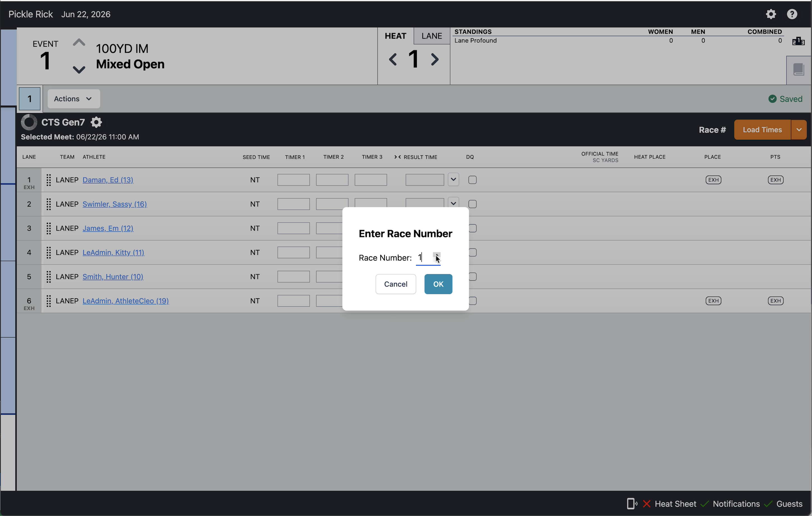This screenshot has width=812, height=516.
Task: Click the EXH points badge for lane 6
Action: coord(776,301)
